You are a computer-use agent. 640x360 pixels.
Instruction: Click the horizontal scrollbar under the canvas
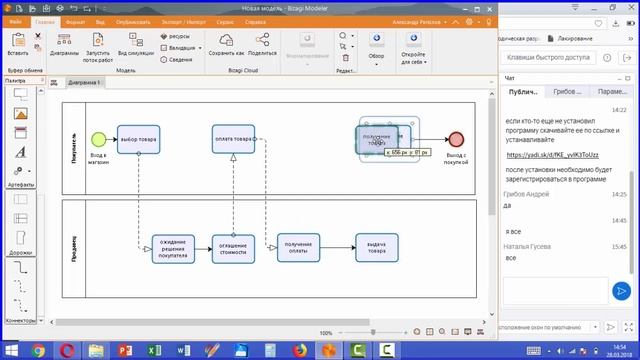(x=212, y=322)
